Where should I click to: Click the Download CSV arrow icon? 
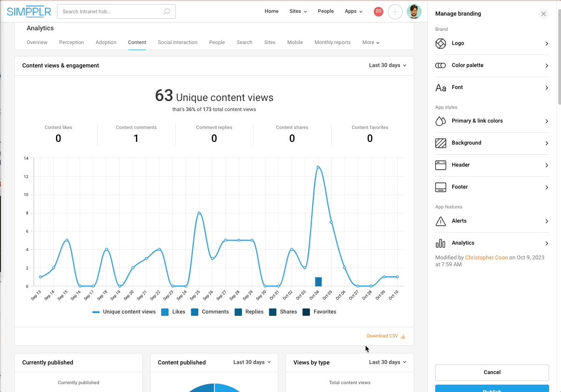[403, 336]
